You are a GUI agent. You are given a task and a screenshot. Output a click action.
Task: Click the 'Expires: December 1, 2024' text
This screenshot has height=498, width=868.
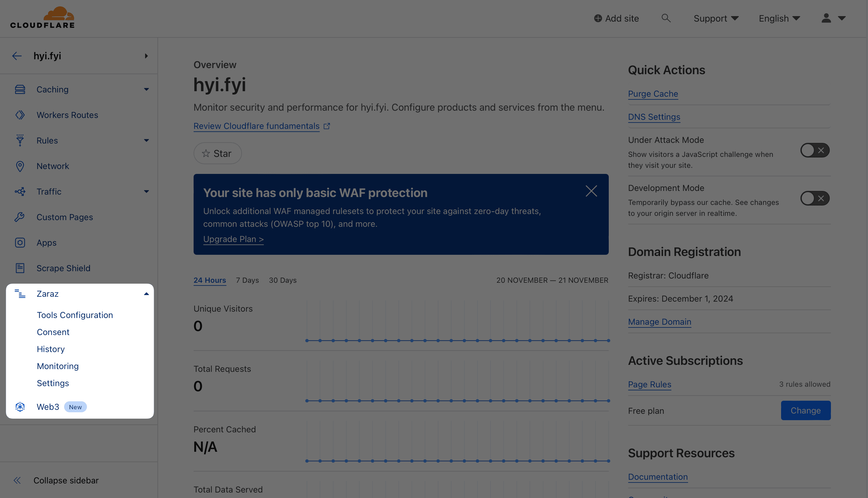pos(680,299)
